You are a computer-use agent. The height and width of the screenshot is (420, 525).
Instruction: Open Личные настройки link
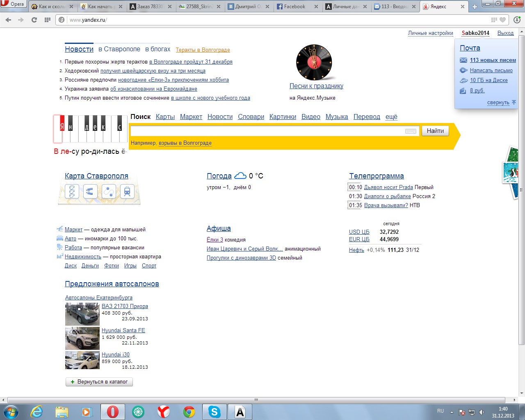[x=431, y=33]
